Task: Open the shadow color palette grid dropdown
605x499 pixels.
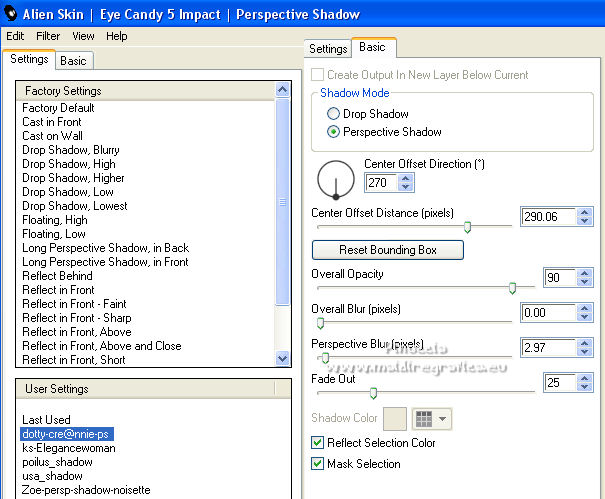Action: point(431,419)
